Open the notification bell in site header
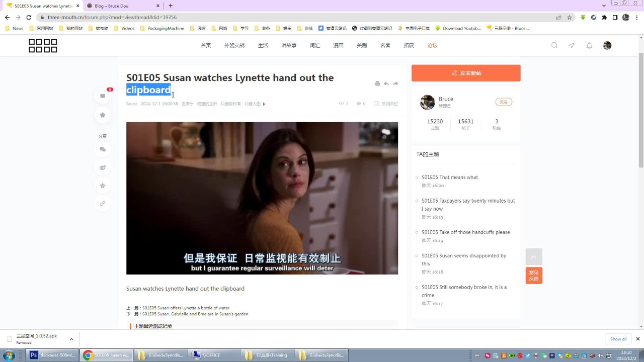 pos(589,45)
